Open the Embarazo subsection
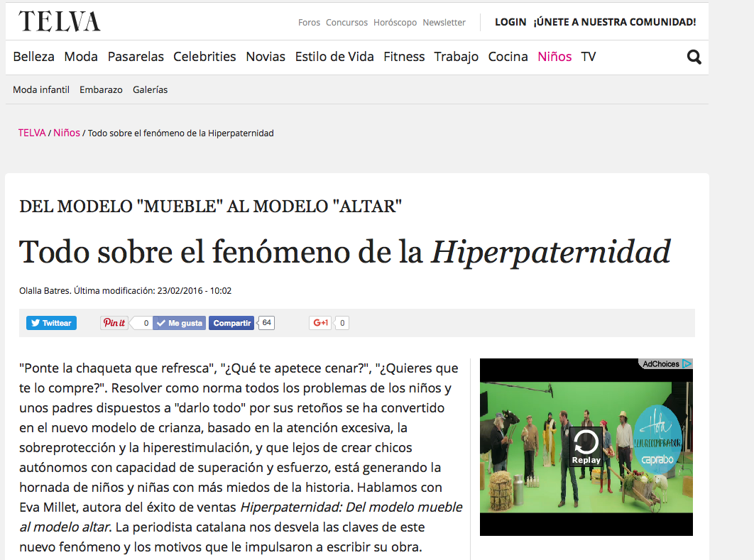754x560 pixels. 101,90
